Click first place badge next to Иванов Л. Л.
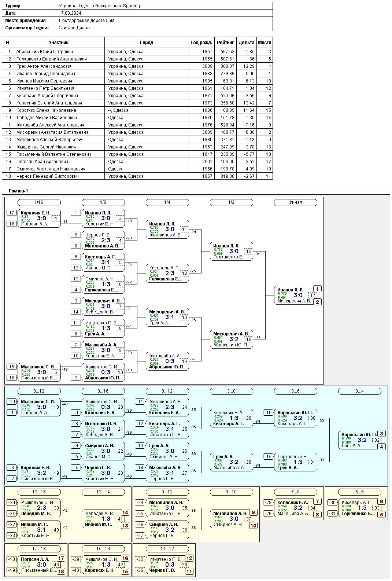This screenshot has height=581, width=392. [317, 289]
